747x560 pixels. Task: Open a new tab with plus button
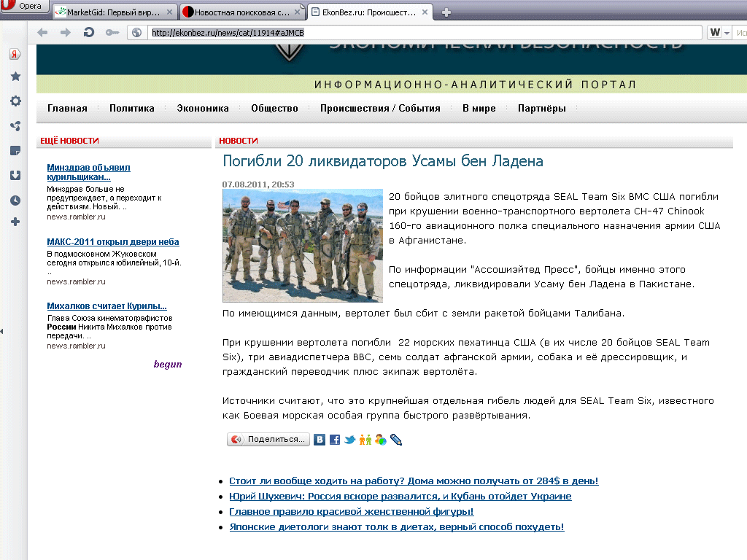point(446,12)
